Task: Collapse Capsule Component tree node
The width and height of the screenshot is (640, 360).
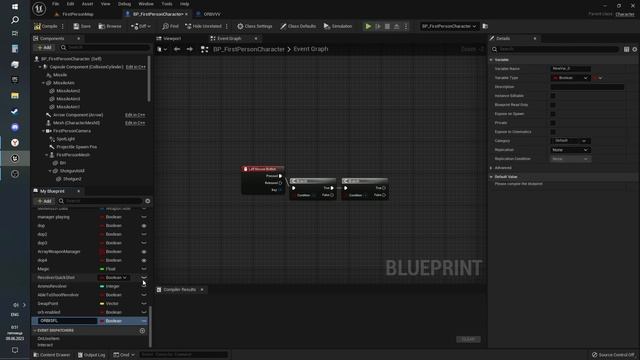Action: coord(40,67)
